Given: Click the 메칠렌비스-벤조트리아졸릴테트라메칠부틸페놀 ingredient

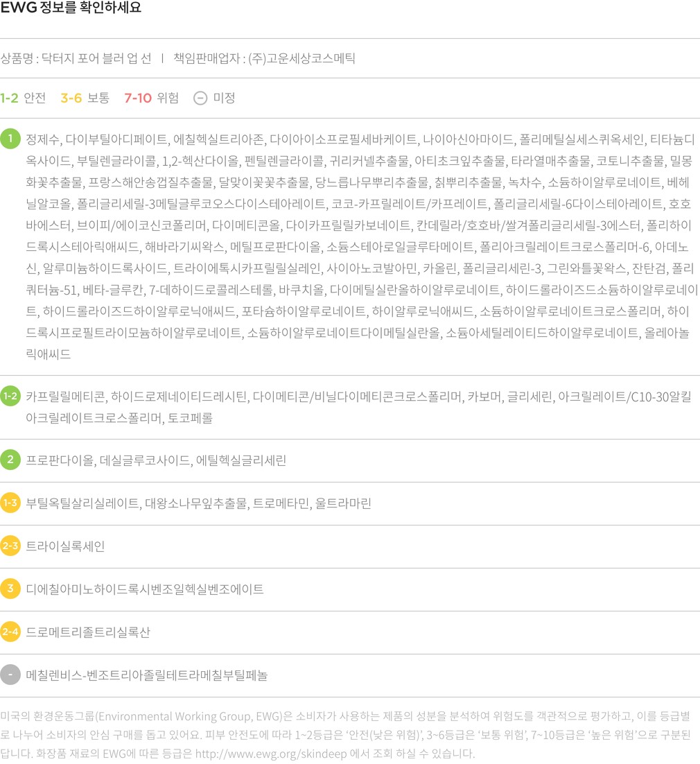Looking at the screenshot, I should click(146, 675).
